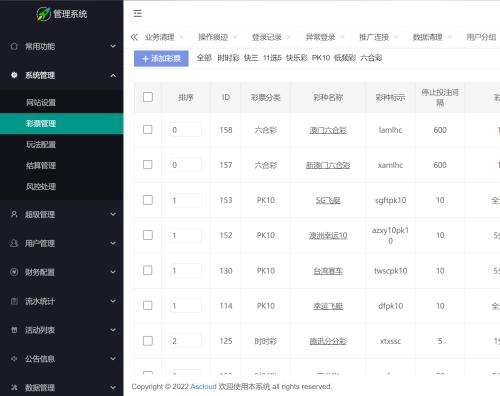Image resolution: width=500 pixels, height=396 pixels.
Task: Close the 操作痕迹 tab
Action: (235, 37)
